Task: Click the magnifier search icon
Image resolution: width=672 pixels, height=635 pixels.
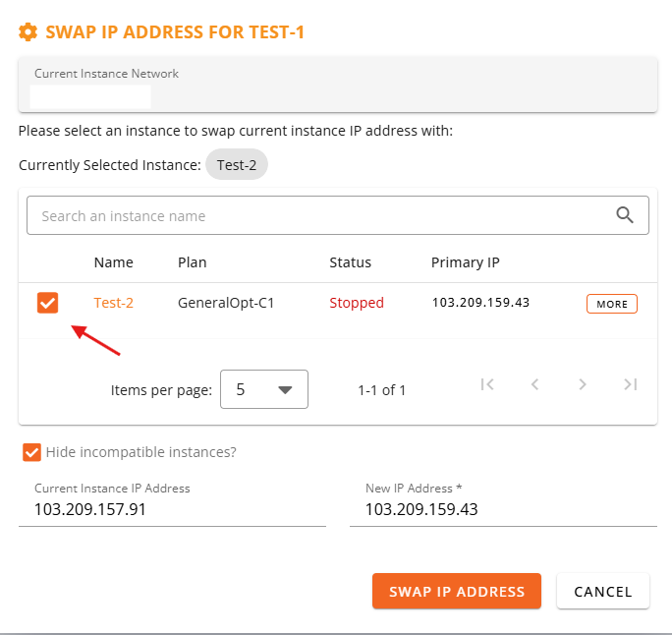Action: (625, 215)
